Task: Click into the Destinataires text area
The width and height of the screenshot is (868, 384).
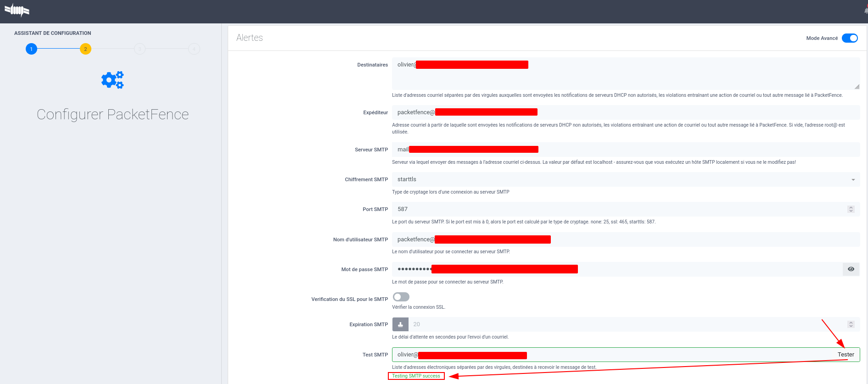Action: [x=626, y=73]
